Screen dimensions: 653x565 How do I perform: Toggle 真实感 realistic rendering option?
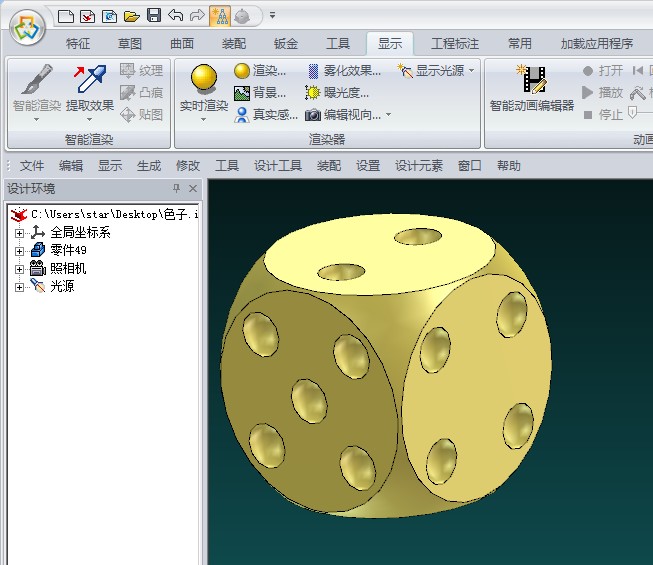265,115
